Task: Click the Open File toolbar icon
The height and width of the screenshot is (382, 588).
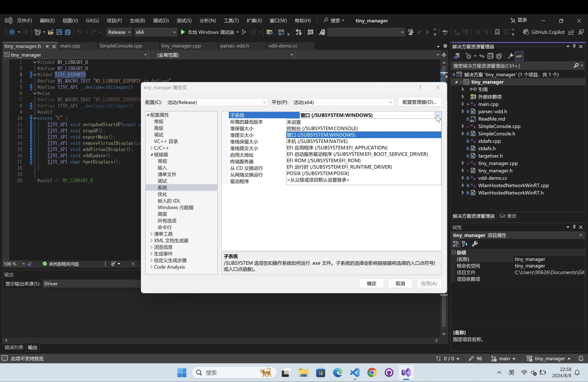Action: [51, 32]
